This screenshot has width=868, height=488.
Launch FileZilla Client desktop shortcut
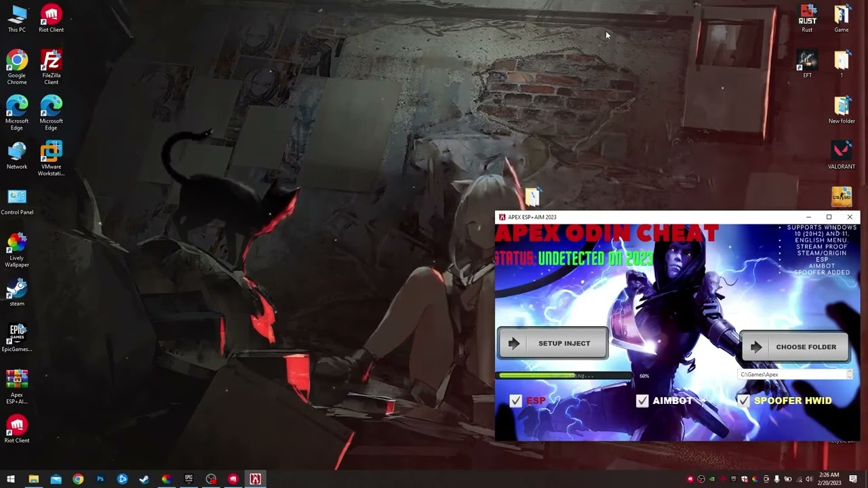(51, 68)
